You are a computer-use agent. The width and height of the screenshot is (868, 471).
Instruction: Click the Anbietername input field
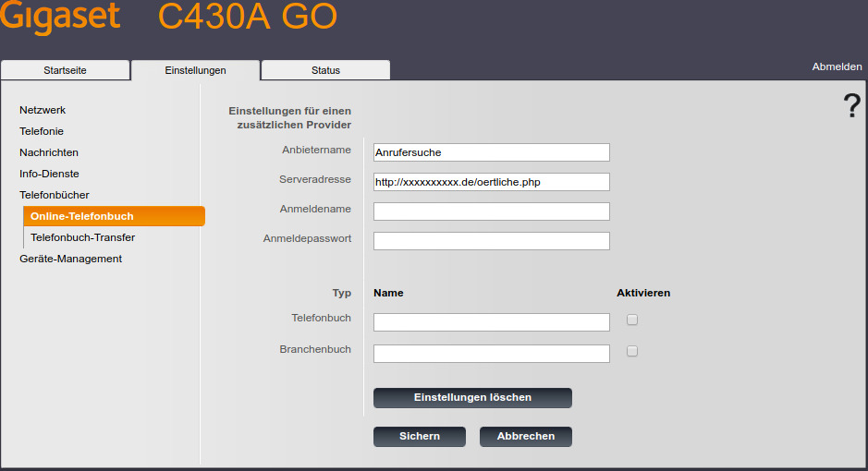[491, 152]
